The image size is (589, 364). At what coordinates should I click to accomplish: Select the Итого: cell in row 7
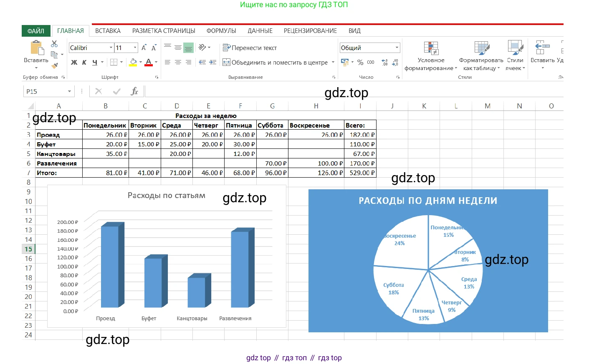coord(59,173)
